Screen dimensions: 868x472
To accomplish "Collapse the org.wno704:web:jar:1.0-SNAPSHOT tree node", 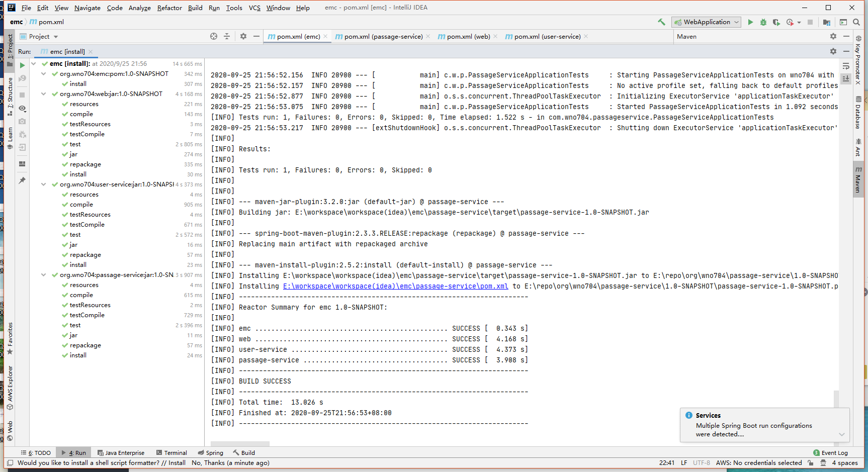I will [x=44, y=94].
